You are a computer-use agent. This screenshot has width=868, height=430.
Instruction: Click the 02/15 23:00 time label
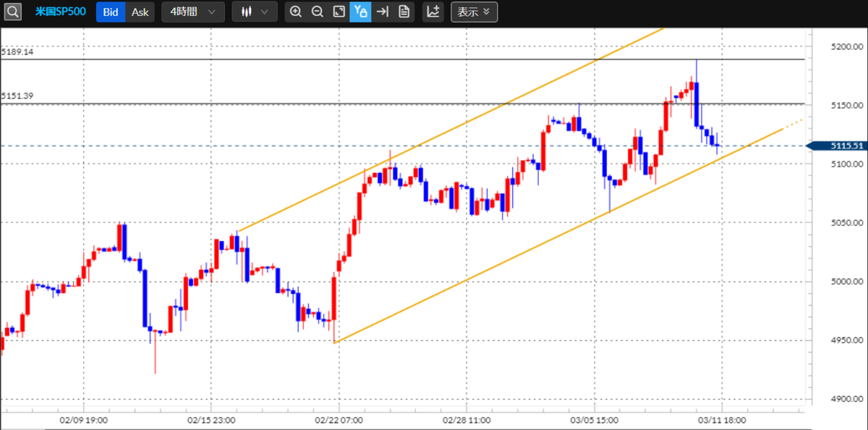coord(211,419)
